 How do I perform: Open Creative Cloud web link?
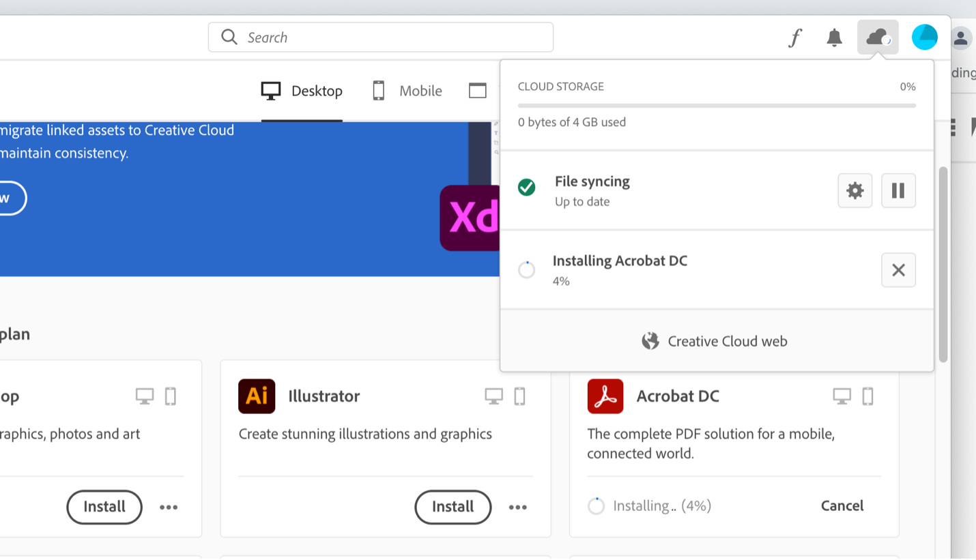[x=728, y=341]
